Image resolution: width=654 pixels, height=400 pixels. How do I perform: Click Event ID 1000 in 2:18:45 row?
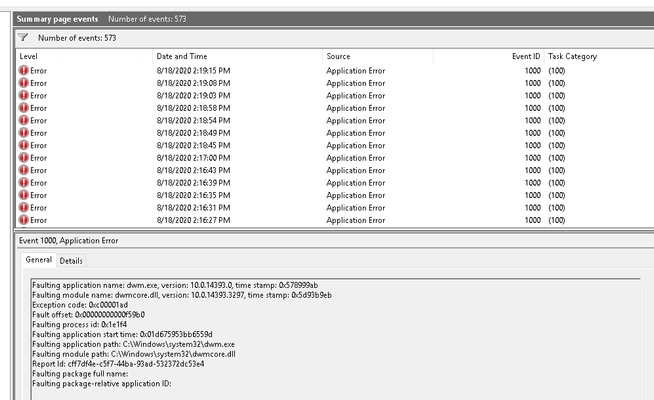point(533,146)
